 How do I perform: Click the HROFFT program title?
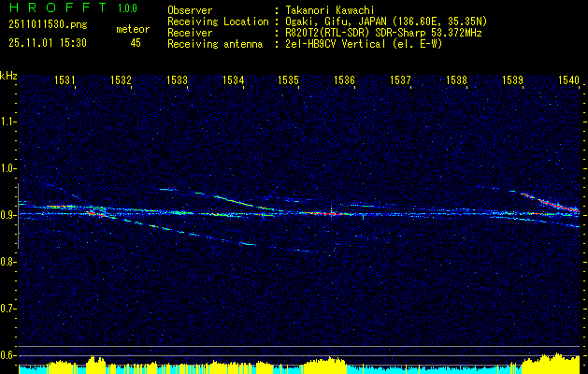[58, 7]
